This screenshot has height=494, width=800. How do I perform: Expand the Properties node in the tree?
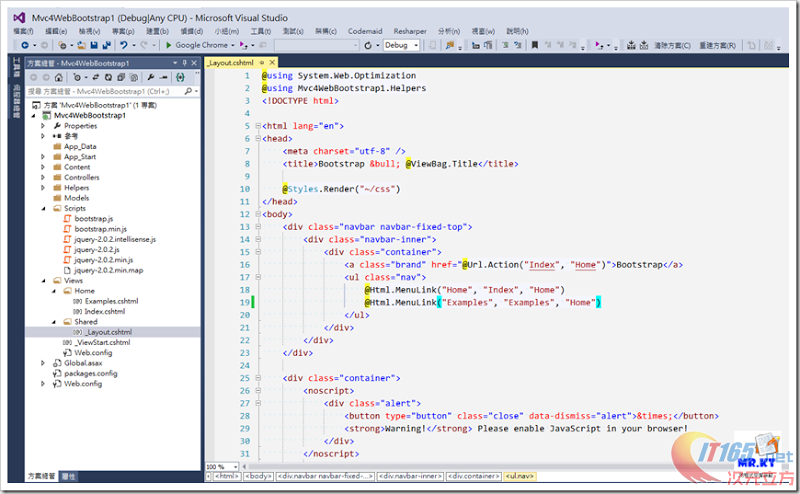(43, 126)
